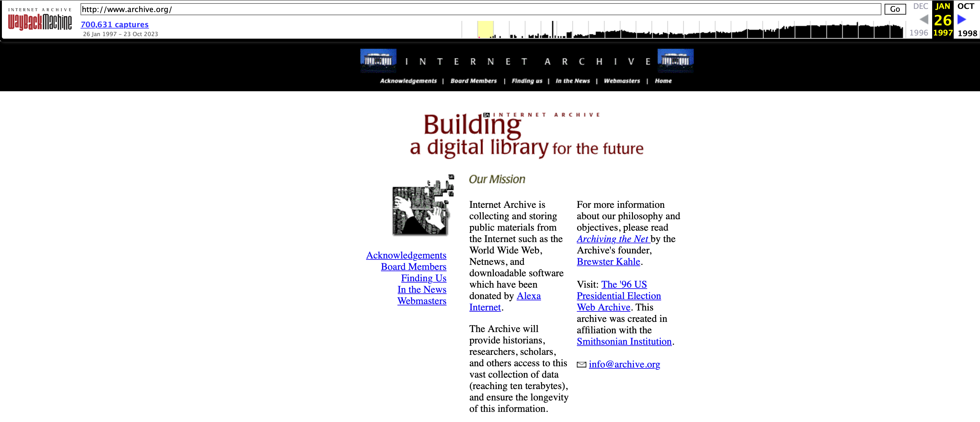Screen dimensions: 980x422
Task: Jump to OCT 1998 capture
Action: (x=966, y=6)
